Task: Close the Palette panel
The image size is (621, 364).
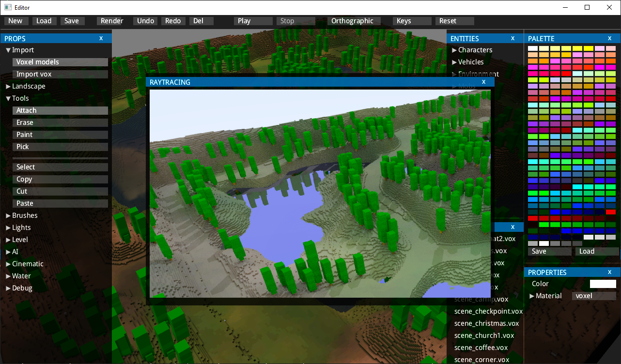Action: [609, 38]
